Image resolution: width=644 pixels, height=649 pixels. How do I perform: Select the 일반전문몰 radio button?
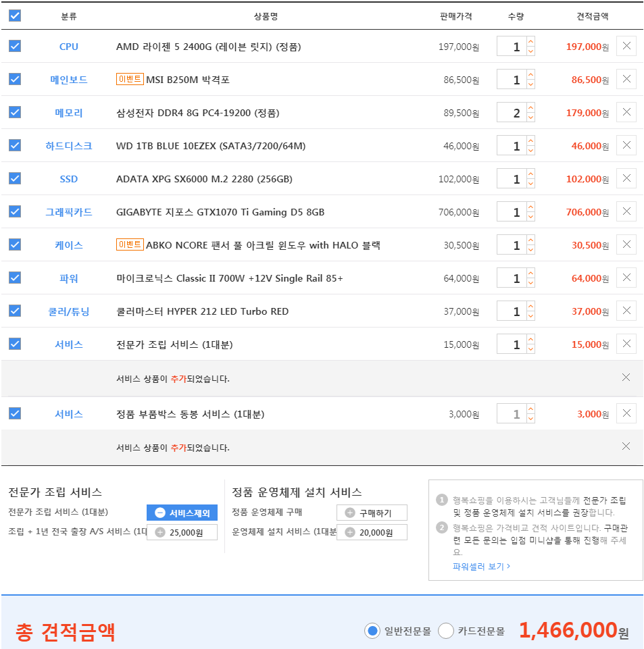tap(372, 631)
